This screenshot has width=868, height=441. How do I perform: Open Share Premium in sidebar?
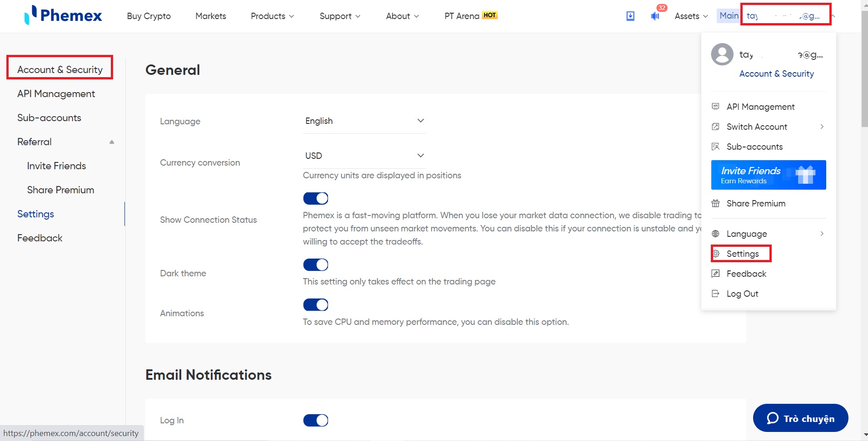click(60, 190)
